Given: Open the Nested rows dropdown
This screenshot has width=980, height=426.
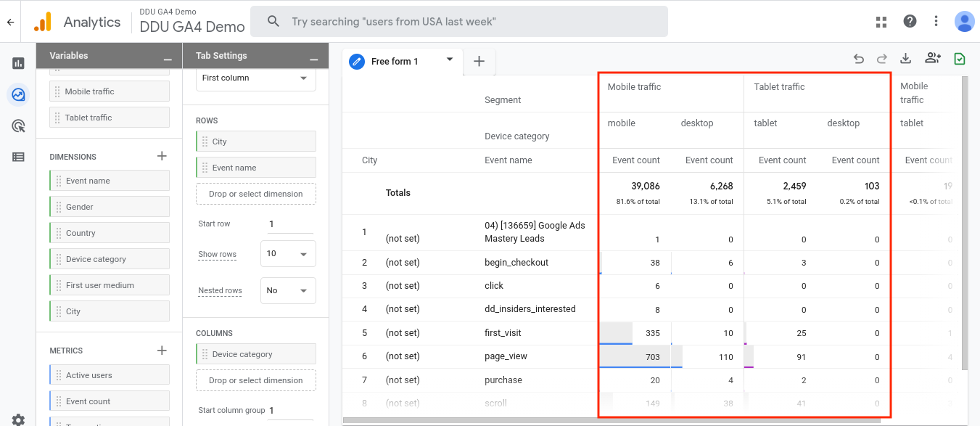Looking at the screenshot, I should [x=288, y=290].
